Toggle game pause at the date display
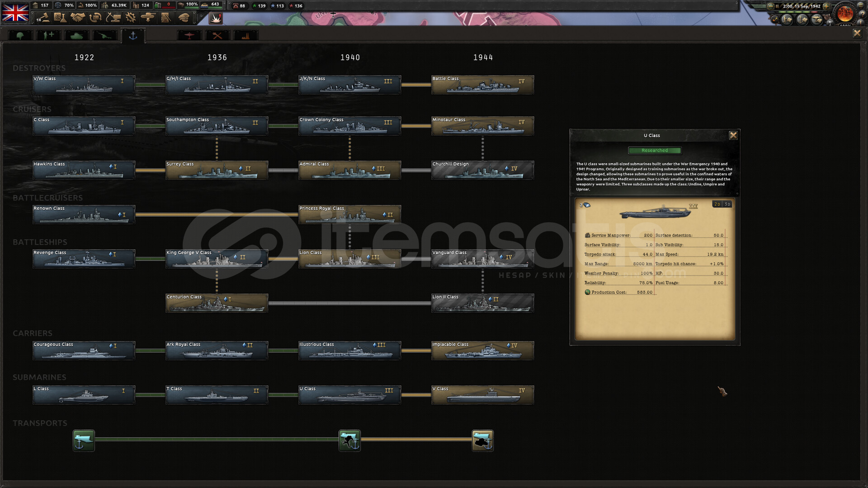 pos(801,6)
